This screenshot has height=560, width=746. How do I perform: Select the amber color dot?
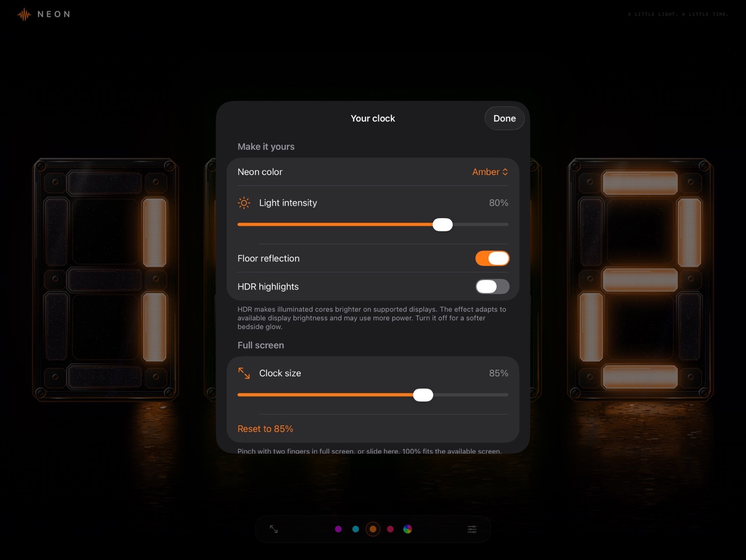[x=373, y=529]
